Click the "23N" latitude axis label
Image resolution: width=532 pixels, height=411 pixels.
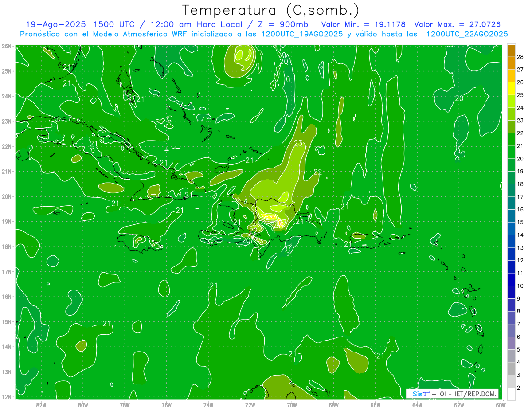point(7,121)
